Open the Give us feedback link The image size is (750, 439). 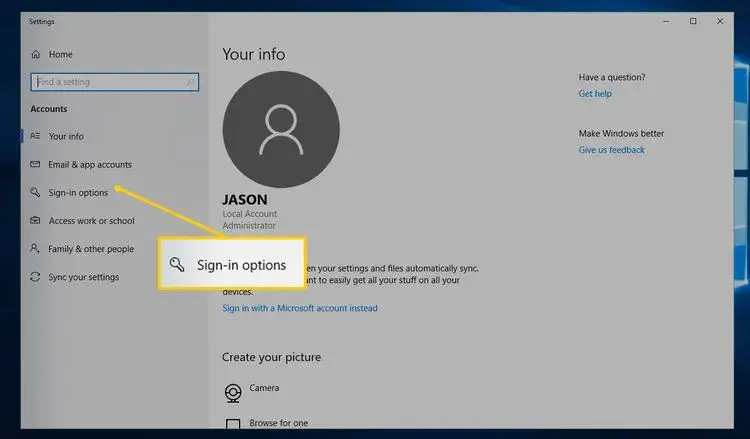pyautogui.click(x=612, y=150)
